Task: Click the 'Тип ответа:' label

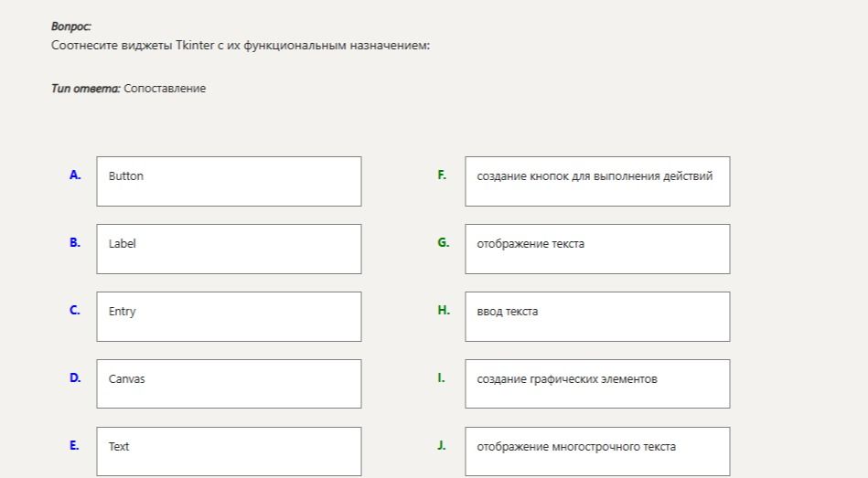Action: point(85,89)
